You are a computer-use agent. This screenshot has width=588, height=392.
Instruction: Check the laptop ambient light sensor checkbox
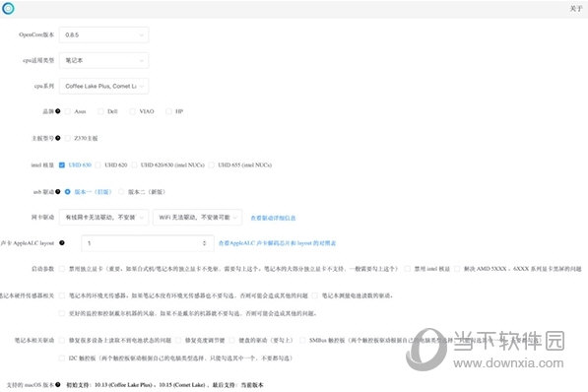click(x=62, y=295)
